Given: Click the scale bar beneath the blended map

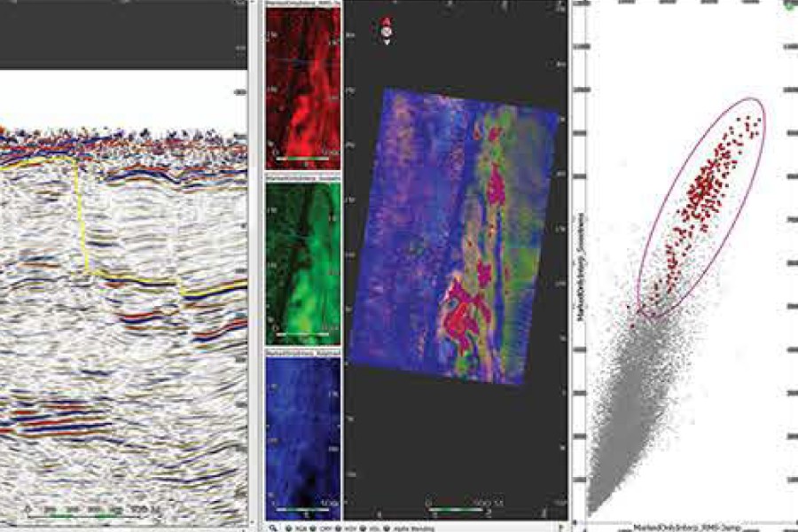Looking at the screenshot, I should 457,508.
